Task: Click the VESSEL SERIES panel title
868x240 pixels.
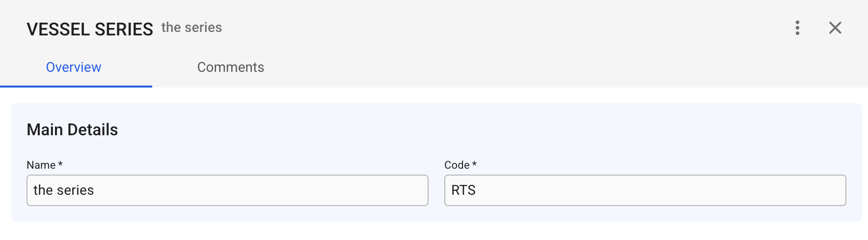Action: [90, 30]
